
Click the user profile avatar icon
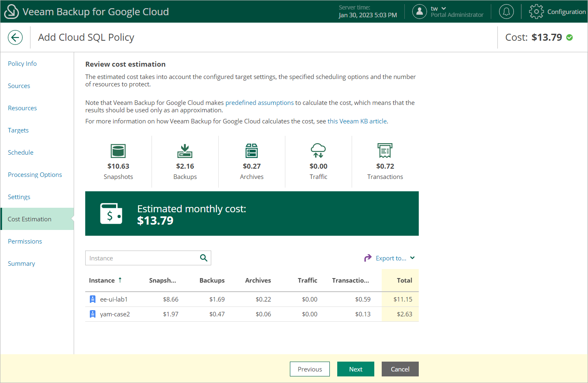pyautogui.click(x=420, y=12)
